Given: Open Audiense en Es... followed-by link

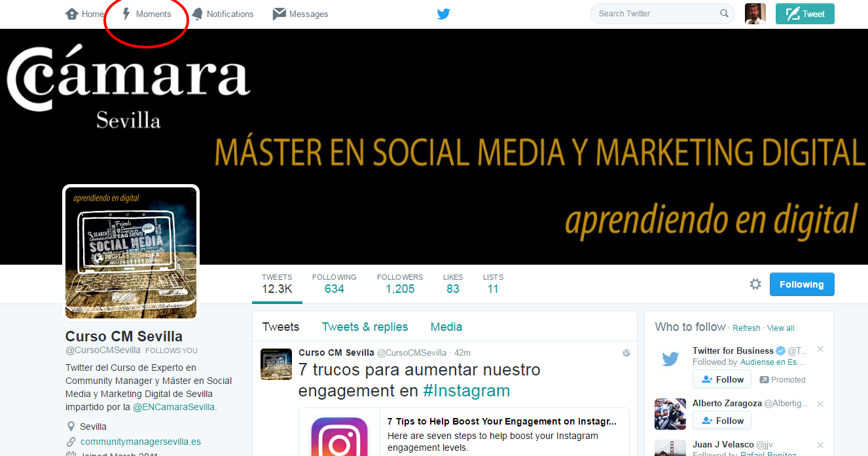Looking at the screenshot, I should pos(772,362).
